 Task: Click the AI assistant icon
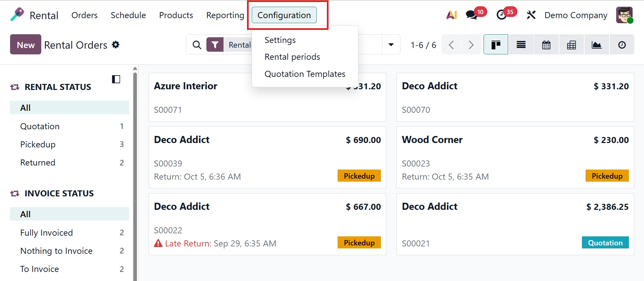pos(451,15)
